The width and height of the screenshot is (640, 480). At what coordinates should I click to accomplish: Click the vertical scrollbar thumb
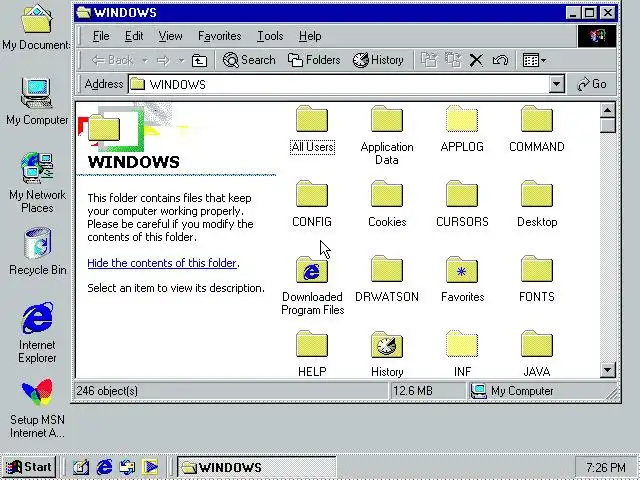pyautogui.click(x=607, y=126)
